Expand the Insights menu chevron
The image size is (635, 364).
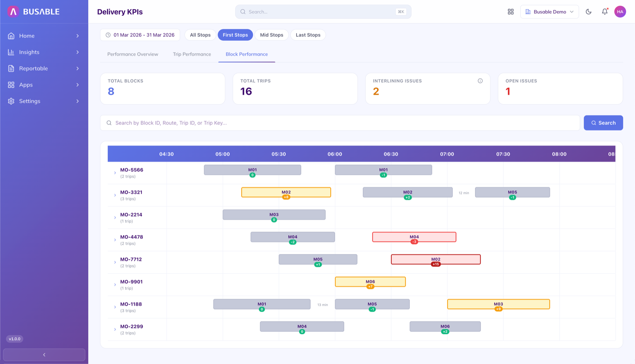pos(77,52)
